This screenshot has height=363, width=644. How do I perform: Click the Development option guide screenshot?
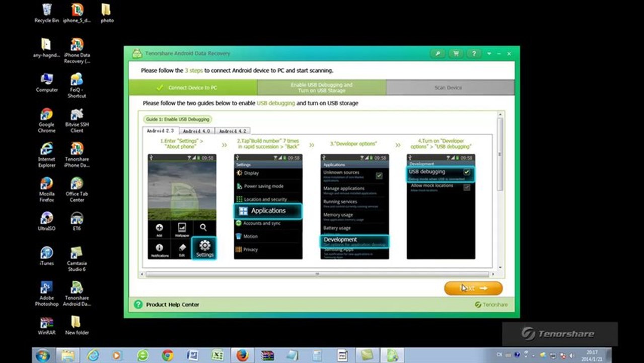(x=354, y=207)
